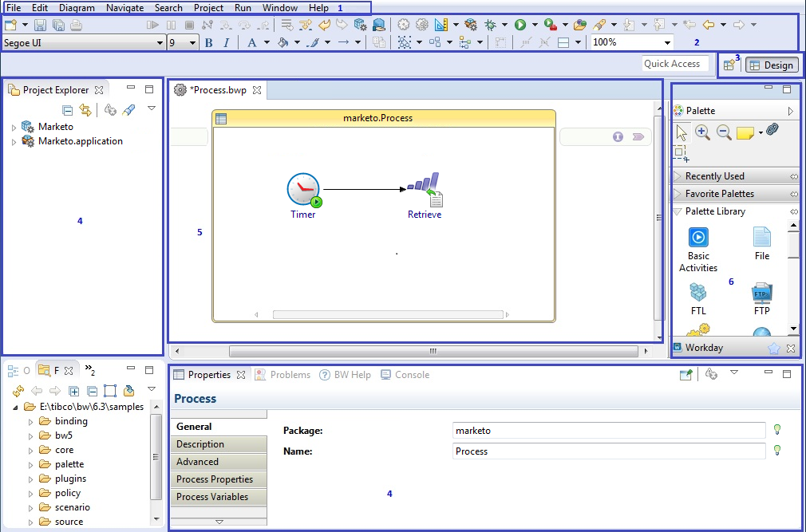Image resolution: width=806 pixels, height=532 pixels.
Task: Select the link tool next to the Note tool
Action: 772,130
